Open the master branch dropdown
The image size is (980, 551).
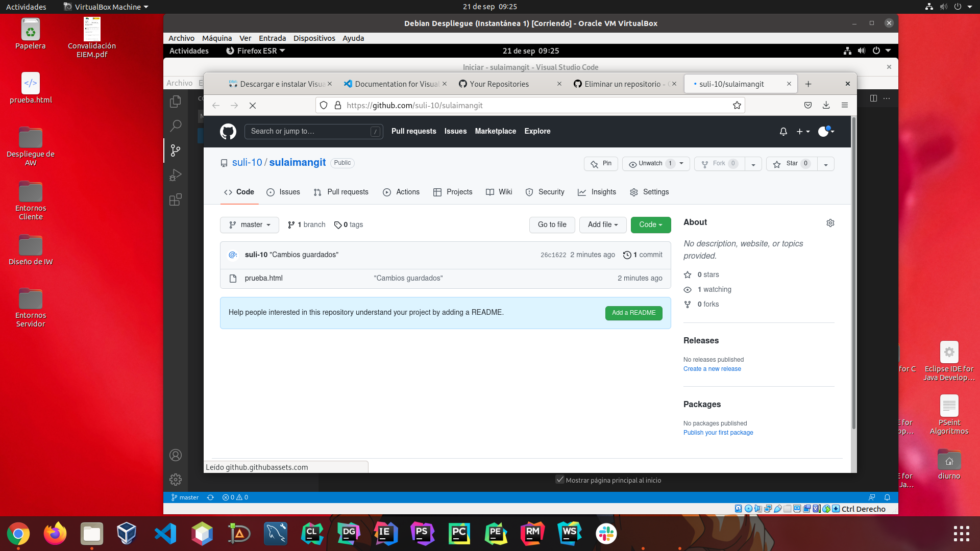250,224
